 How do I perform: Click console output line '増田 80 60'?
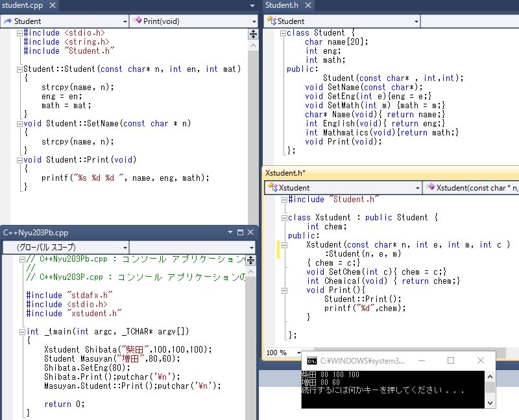[320, 382]
